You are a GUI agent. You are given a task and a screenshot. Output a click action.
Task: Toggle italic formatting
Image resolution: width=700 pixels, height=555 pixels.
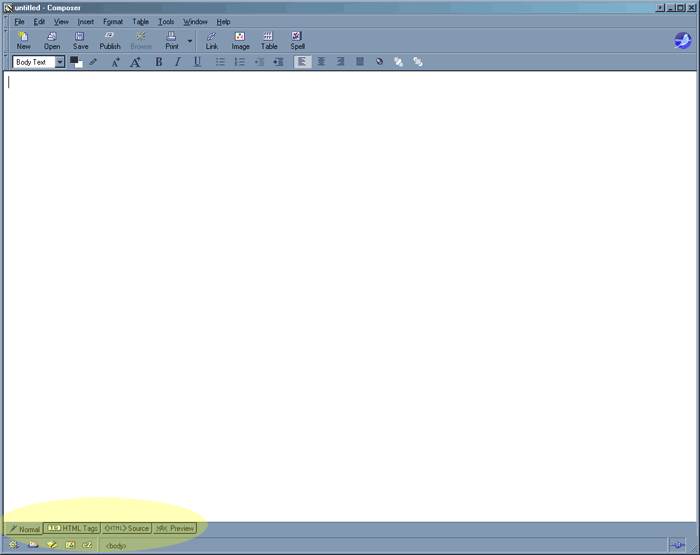coord(178,62)
